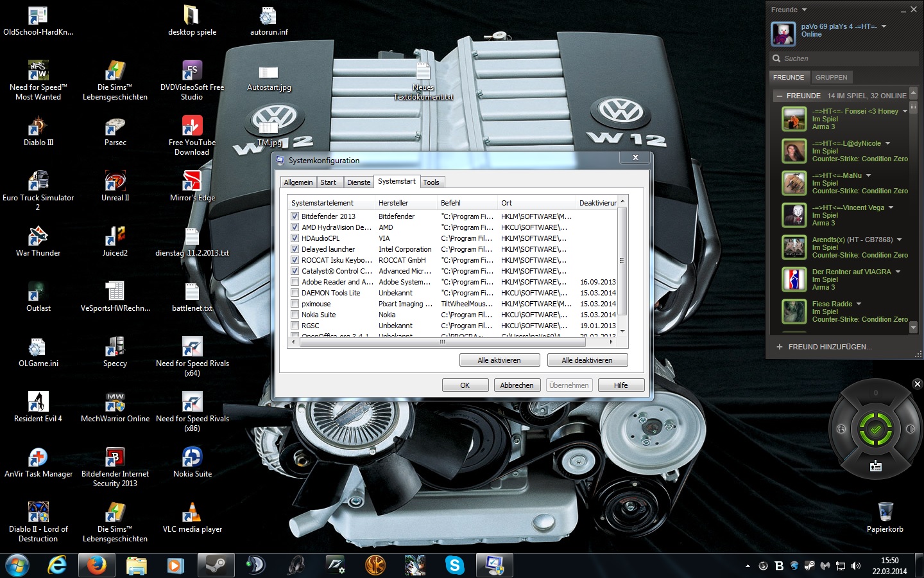Screen dimensions: 924x578
Task: Open Firefox from the taskbar
Action: (96, 565)
